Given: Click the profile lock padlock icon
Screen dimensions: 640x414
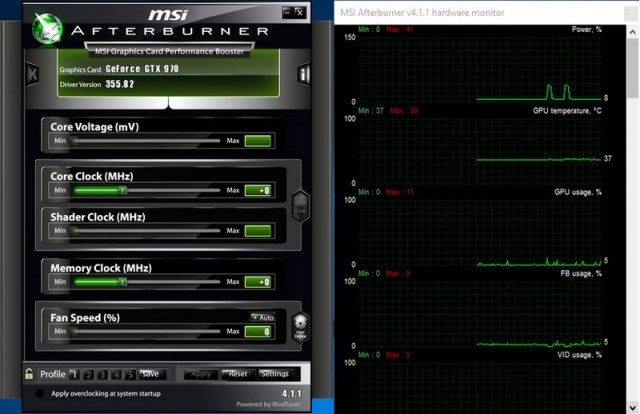Looking at the screenshot, I should point(29,374).
